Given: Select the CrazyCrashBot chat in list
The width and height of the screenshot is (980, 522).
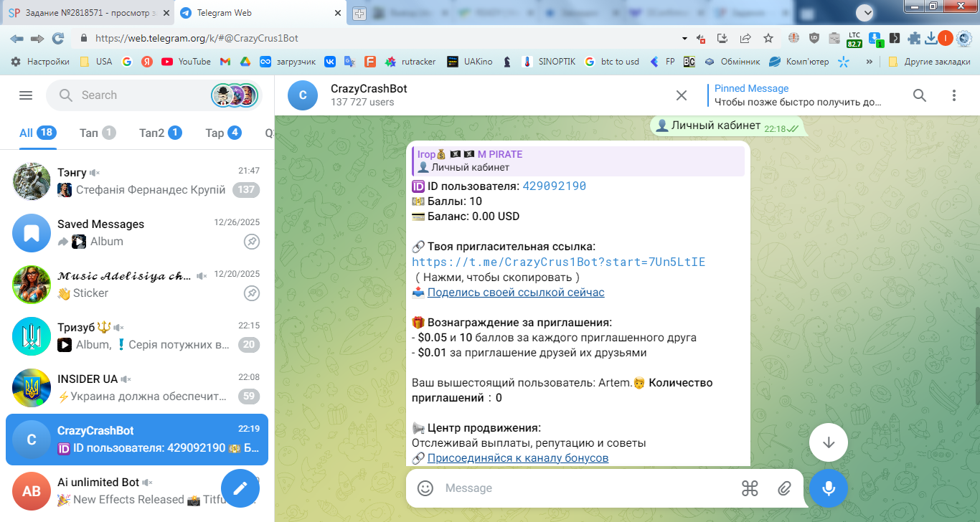Looking at the screenshot, I should (137, 439).
